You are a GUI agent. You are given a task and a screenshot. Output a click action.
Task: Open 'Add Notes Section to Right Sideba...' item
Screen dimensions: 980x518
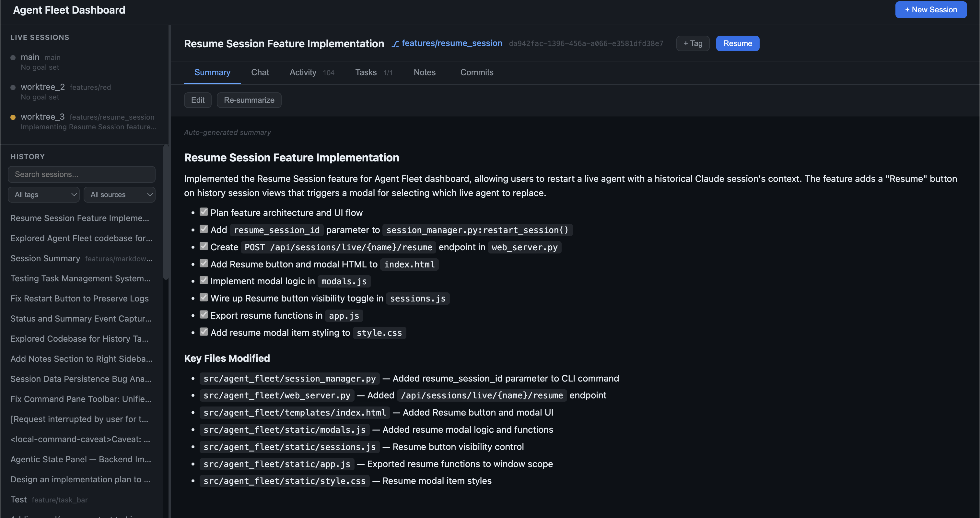(x=81, y=359)
